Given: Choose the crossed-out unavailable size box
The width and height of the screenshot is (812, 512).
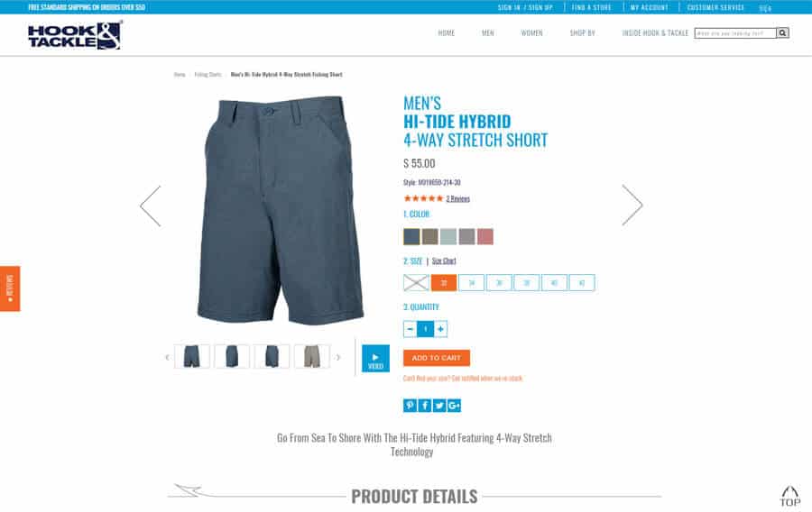Looking at the screenshot, I should [416, 283].
